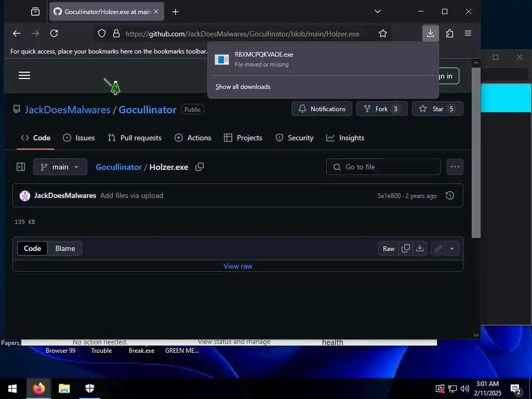Select the Break.exe desktop icon label
532x399 pixels.
click(x=141, y=351)
